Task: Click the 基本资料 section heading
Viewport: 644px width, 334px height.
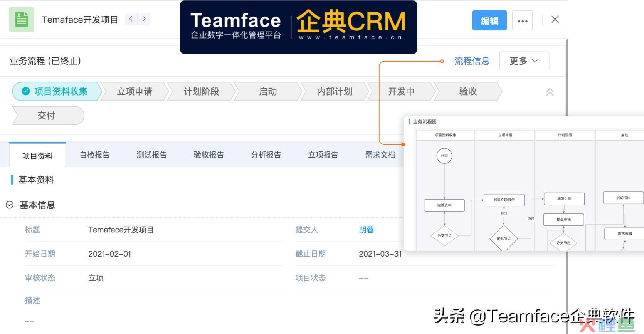Action: click(x=36, y=180)
